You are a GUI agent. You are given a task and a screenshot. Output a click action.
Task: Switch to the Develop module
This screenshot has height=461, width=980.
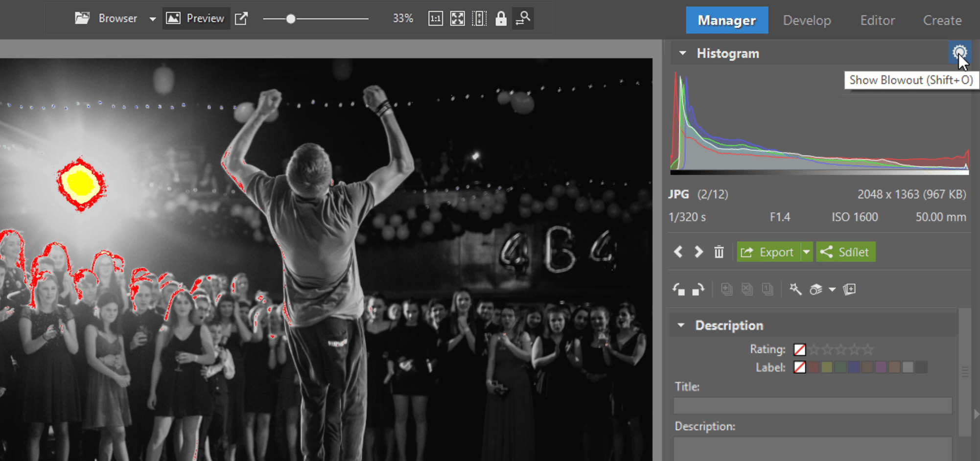point(807,20)
